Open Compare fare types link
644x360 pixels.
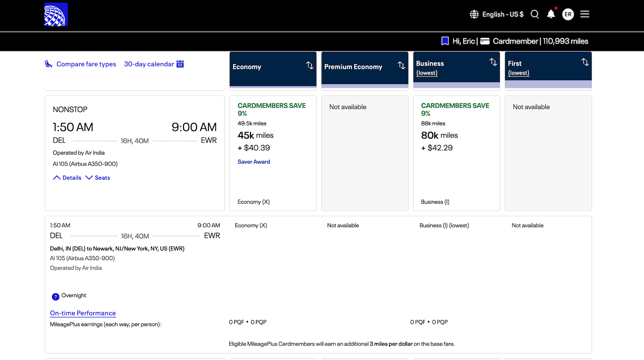click(86, 64)
